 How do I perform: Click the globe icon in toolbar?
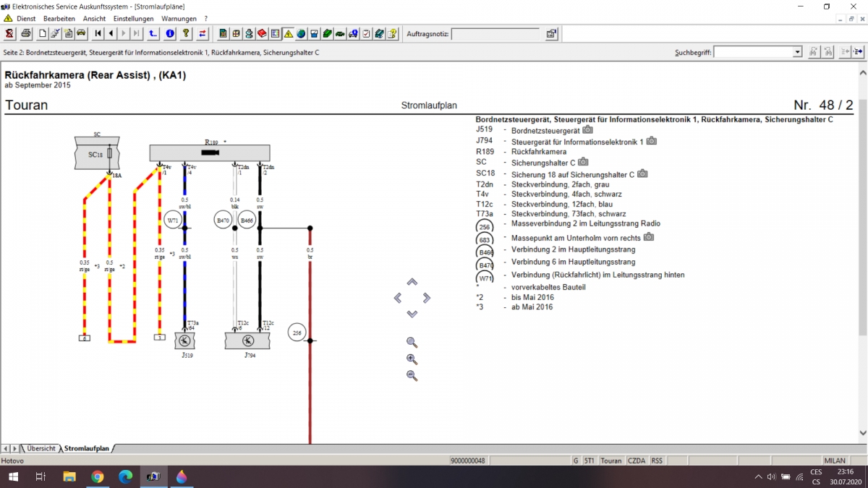coord(301,33)
